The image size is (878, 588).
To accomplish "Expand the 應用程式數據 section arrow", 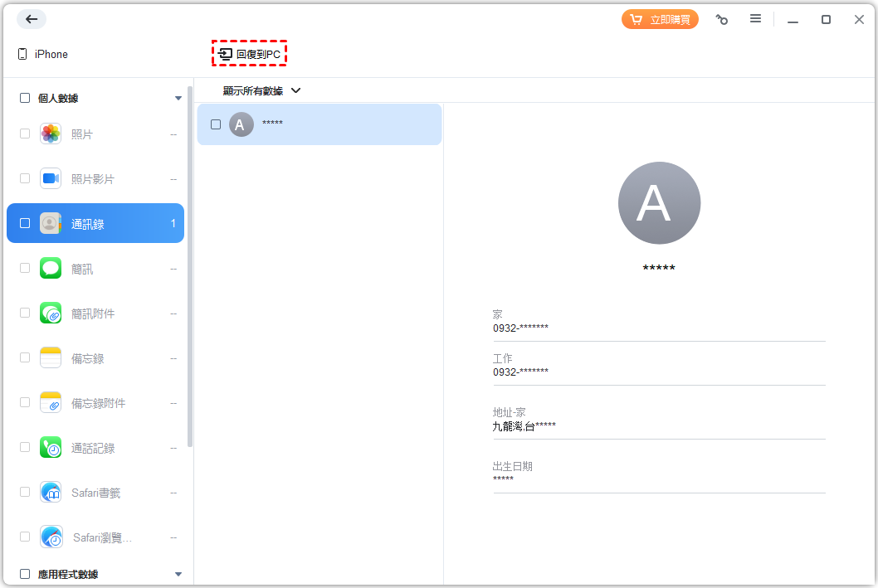I will click(178, 574).
